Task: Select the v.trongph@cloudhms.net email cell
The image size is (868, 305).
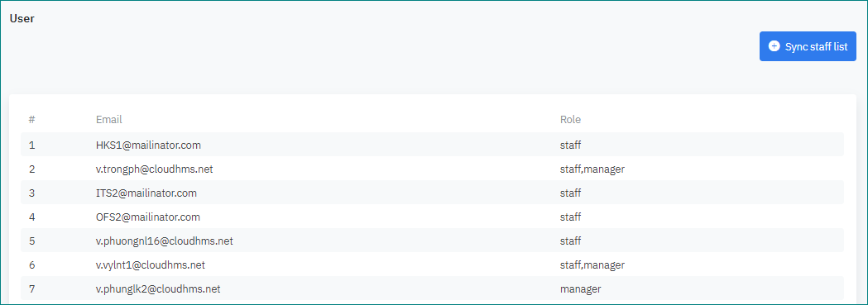Action: (x=155, y=169)
